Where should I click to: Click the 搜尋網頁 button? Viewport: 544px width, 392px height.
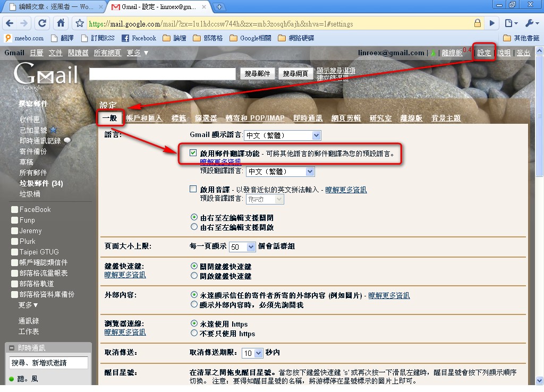pyautogui.click(x=295, y=73)
